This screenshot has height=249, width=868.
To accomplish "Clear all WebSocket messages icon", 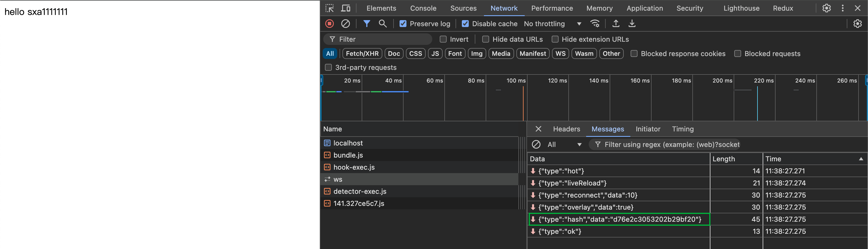I will click(536, 144).
